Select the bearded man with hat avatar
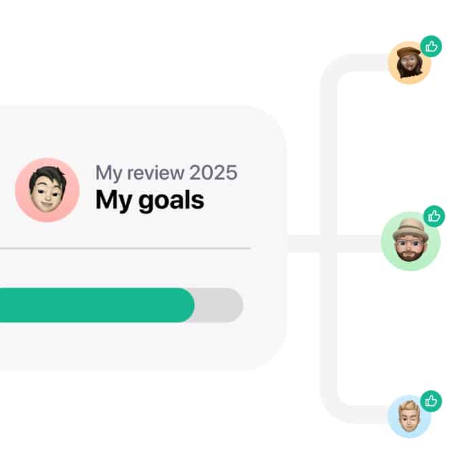476x476 pixels. tap(411, 241)
